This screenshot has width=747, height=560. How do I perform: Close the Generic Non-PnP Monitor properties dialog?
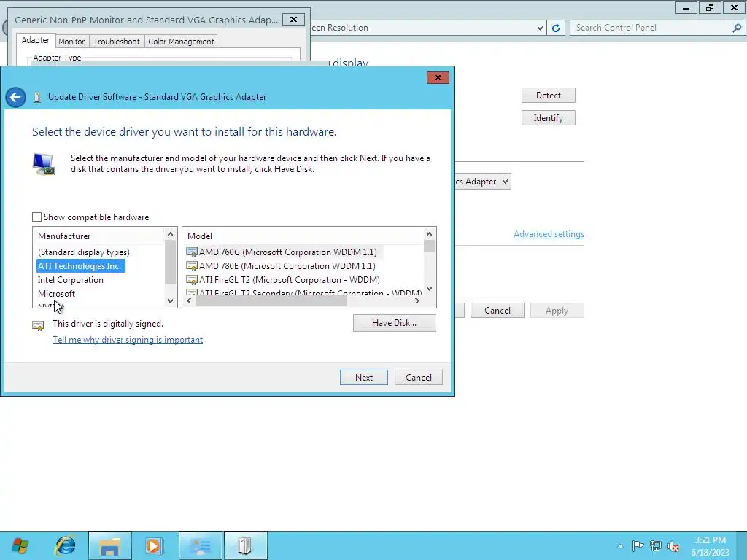pyautogui.click(x=293, y=20)
